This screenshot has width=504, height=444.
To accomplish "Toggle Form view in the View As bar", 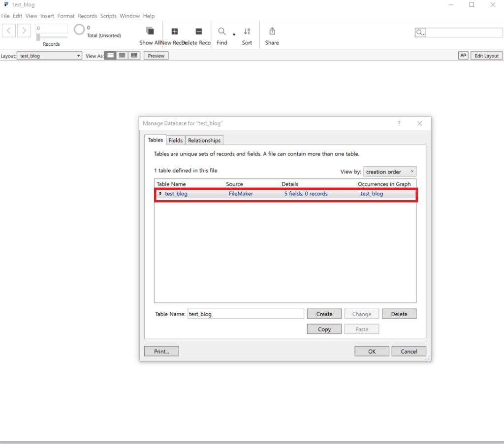I will (x=110, y=55).
